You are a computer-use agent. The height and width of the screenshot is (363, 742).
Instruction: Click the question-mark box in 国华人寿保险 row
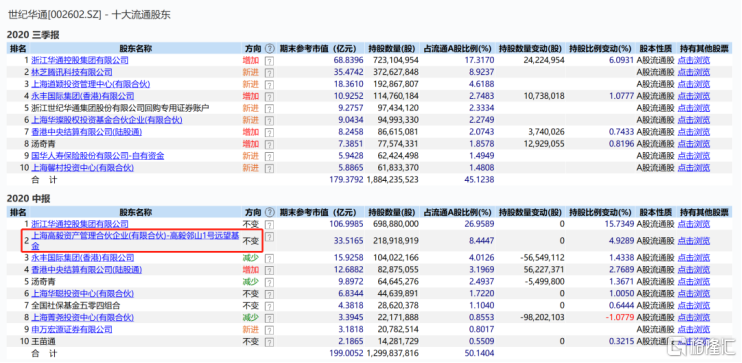pos(269,156)
